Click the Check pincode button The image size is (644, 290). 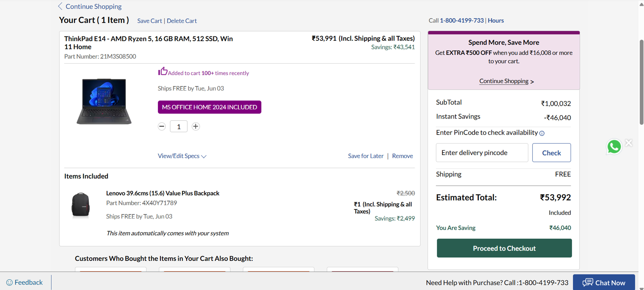[551, 153]
